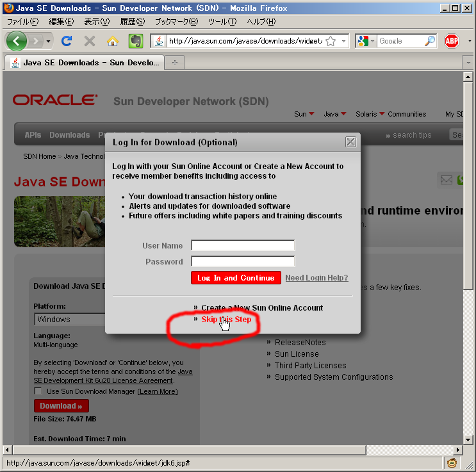Close the Log In for Download dialog
Viewport: 476px width, 472px height.
(x=350, y=142)
